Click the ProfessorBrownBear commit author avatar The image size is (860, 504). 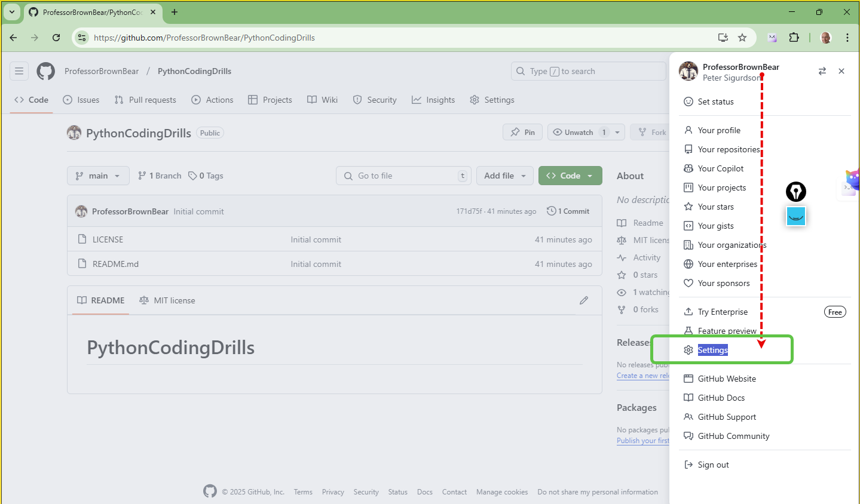click(81, 211)
